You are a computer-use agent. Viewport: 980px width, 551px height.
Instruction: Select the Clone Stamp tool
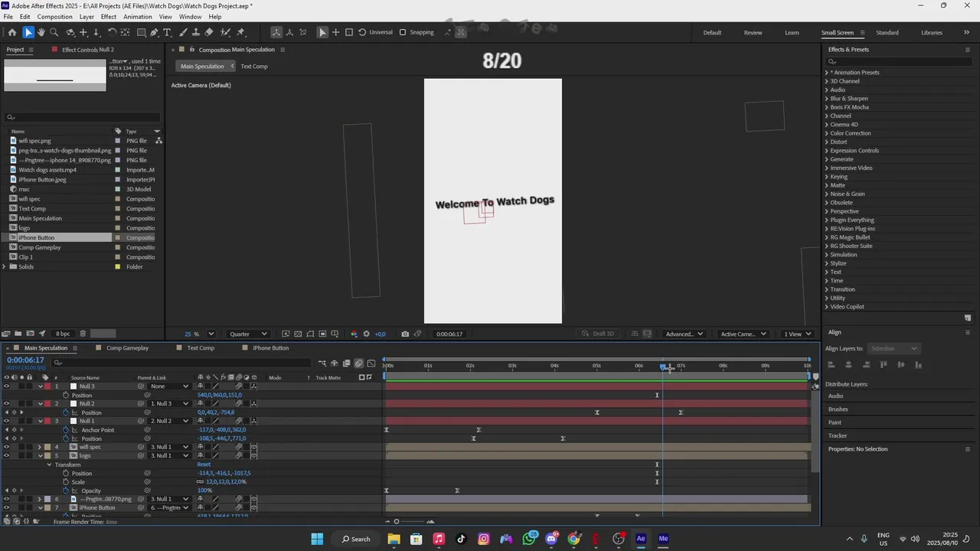pyautogui.click(x=196, y=32)
